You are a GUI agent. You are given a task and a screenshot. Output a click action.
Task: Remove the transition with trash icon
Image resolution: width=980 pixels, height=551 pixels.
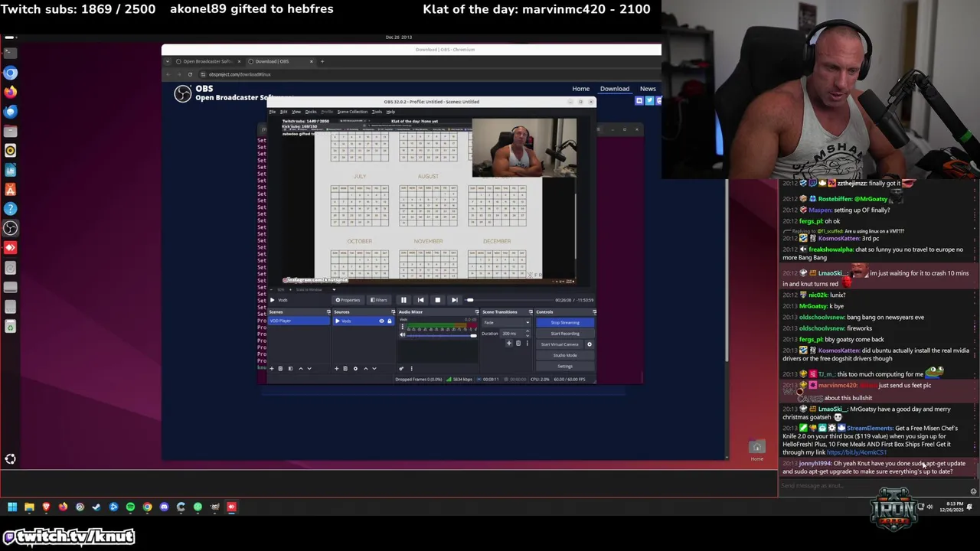click(518, 344)
